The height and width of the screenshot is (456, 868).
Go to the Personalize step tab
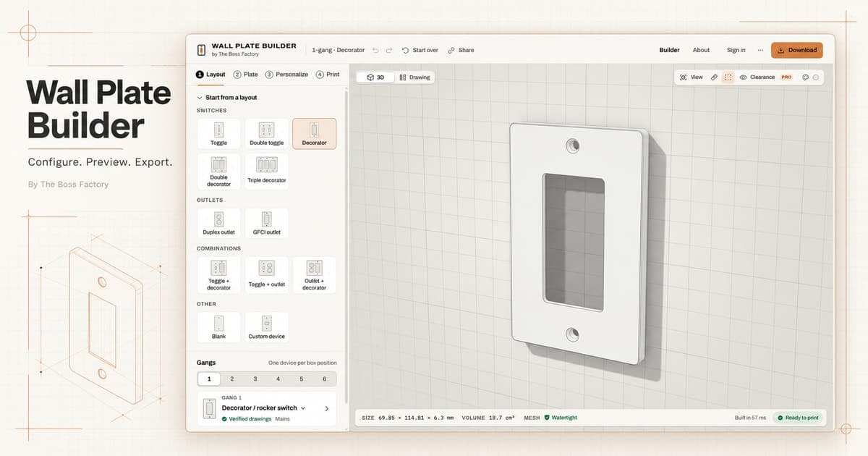click(x=287, y=75)
